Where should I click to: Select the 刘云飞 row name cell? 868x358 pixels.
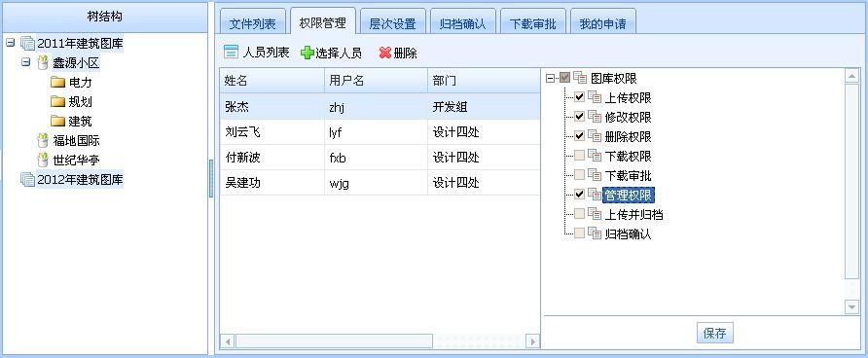271,132
